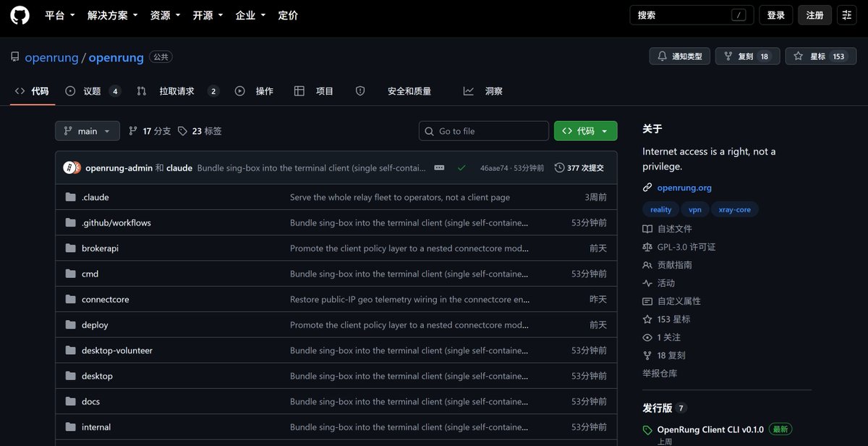868x446 pixels.
Task: Click the 搜索 search box
Action: click(692, 15)
